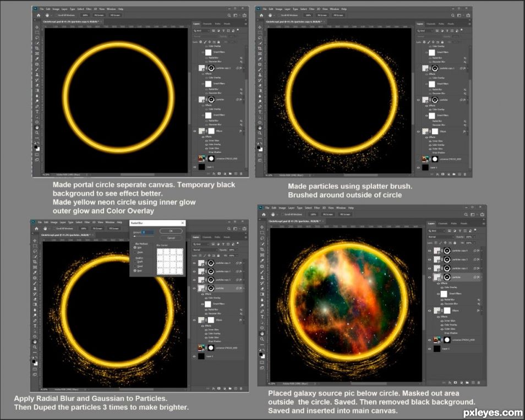Hide the particles copy 4 layer in galaxy window
The height and width of the screenshot is (420, 525).
pyautogui.click(x=430, y=251)
